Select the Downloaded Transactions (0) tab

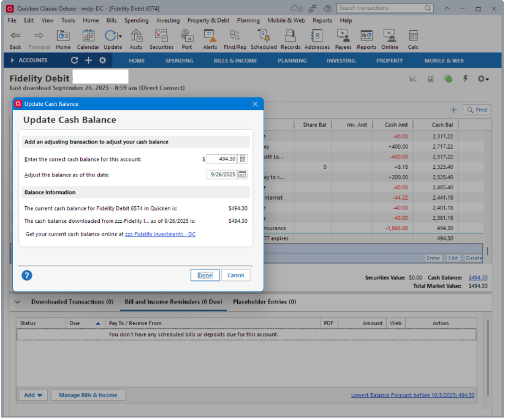point(72,302)
